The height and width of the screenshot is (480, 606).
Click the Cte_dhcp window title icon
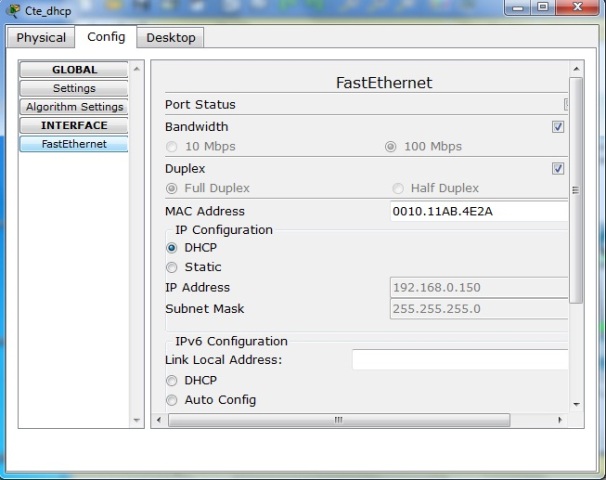click(x=13, y=10)
